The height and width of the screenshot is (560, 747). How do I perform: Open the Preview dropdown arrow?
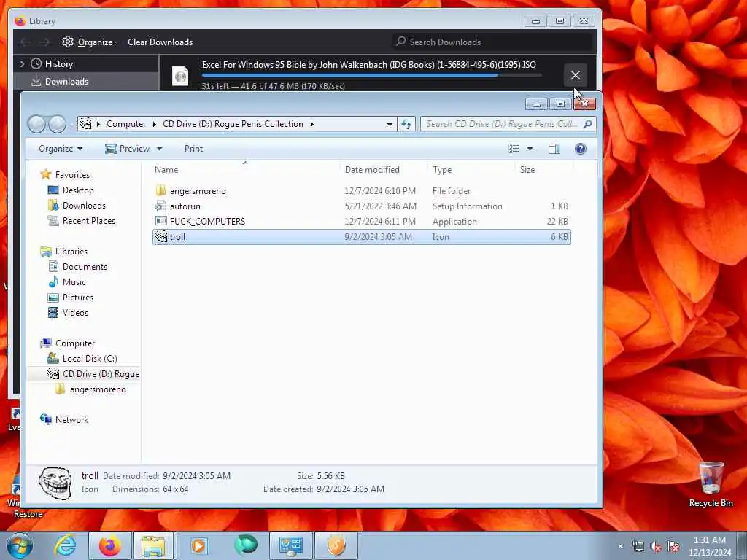click(160, 149)
